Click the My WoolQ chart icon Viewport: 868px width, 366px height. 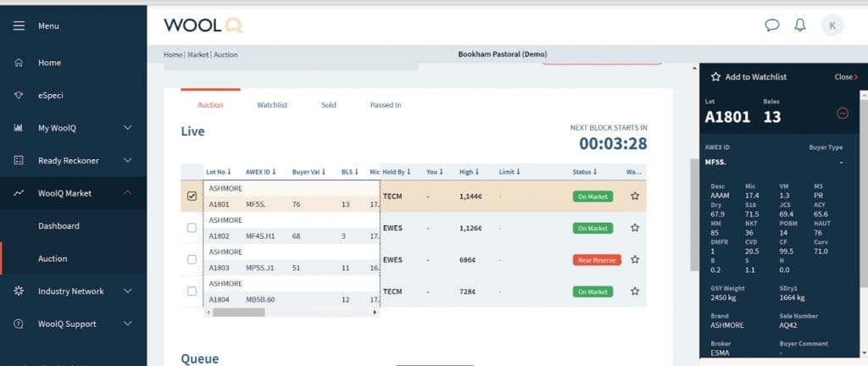pyautogui.click(x=19, y=128)
